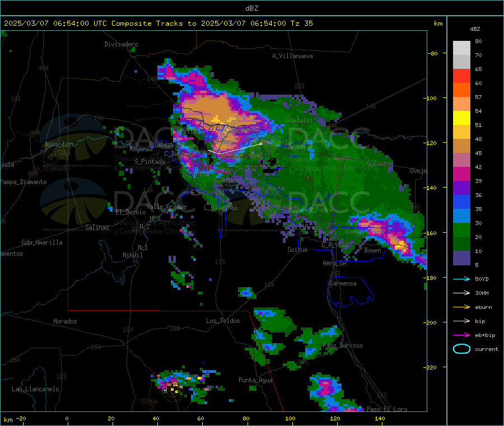The image size is (504, 426).
Task: Click the pink bip arrow in legend
Action: (x=461, y=321)
